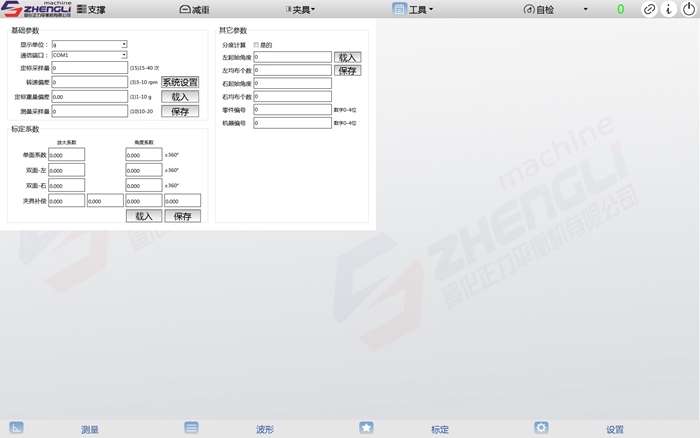
Task: Click the 标定 star icon in bottom bar
Action: coord(367,428)
